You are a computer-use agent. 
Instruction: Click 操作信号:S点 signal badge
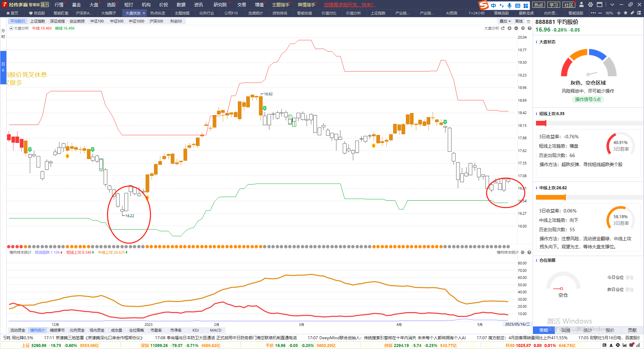588,99
